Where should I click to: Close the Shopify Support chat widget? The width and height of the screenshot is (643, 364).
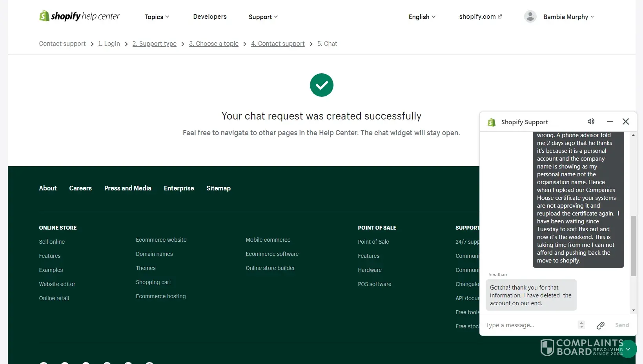626,121
